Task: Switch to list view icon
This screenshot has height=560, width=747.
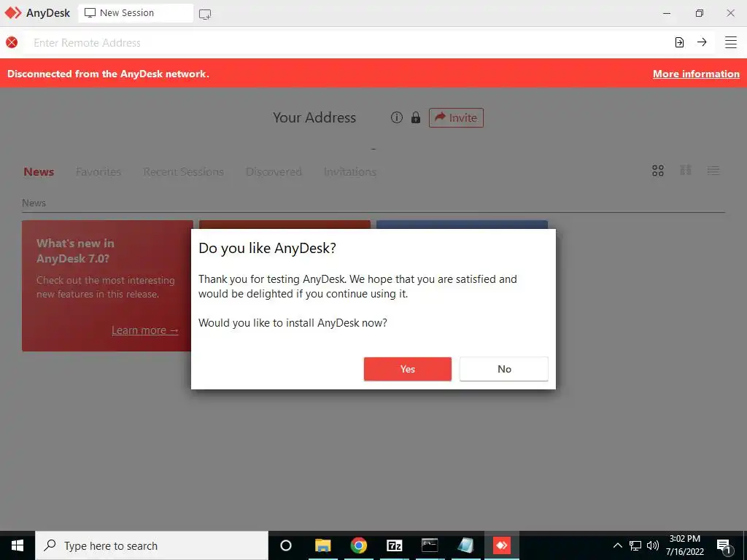Action: click(x=713, y=171)
